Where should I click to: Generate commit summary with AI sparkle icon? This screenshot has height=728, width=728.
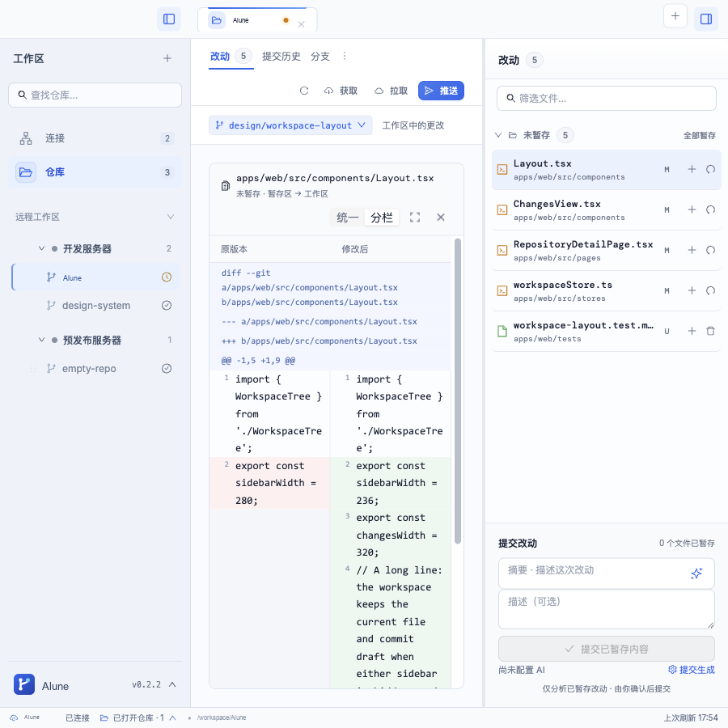click(696, 574)
